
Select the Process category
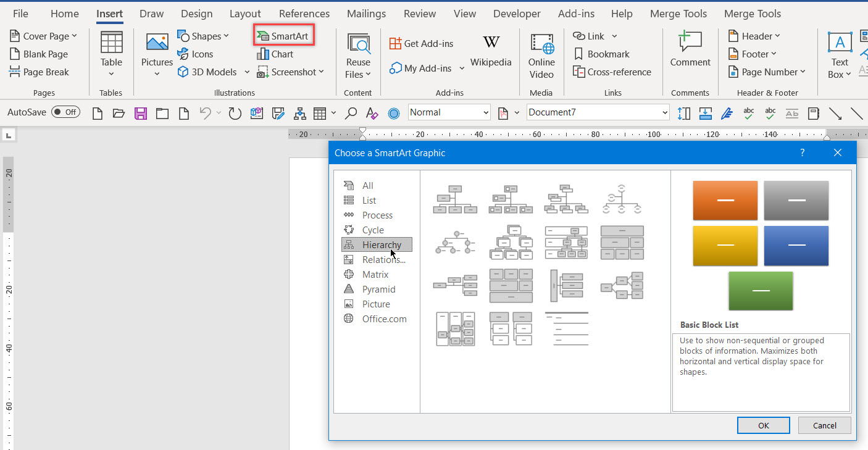click(x=377, y=215)
